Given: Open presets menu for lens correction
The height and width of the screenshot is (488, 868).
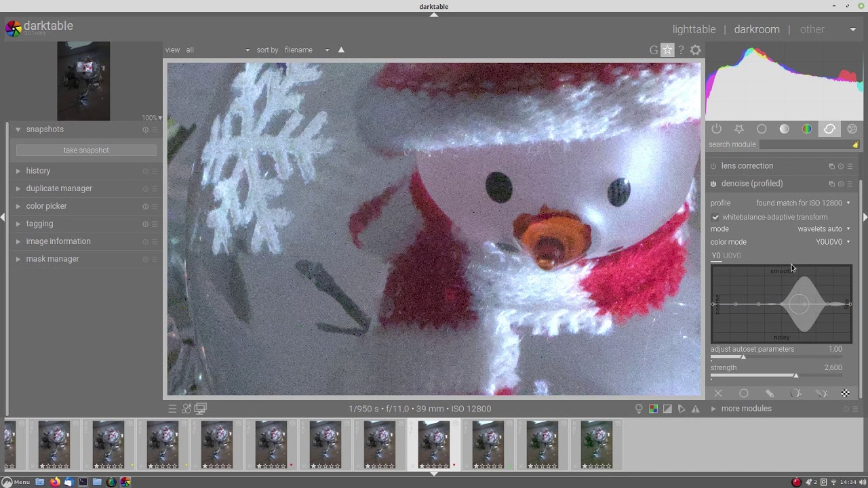Looking at the screenshot, I should coord(850,166).
